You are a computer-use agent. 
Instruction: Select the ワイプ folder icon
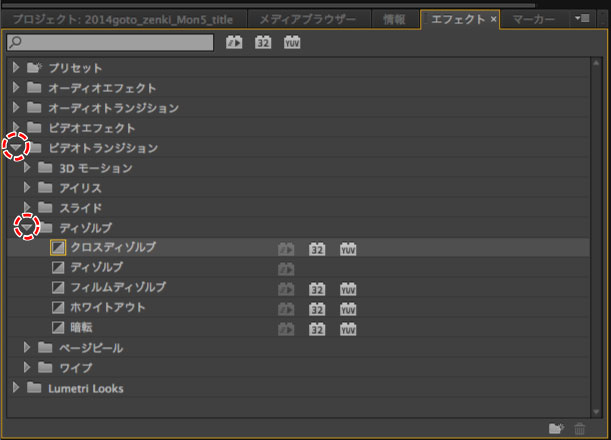pyautogui.click(x=45, y=367)
